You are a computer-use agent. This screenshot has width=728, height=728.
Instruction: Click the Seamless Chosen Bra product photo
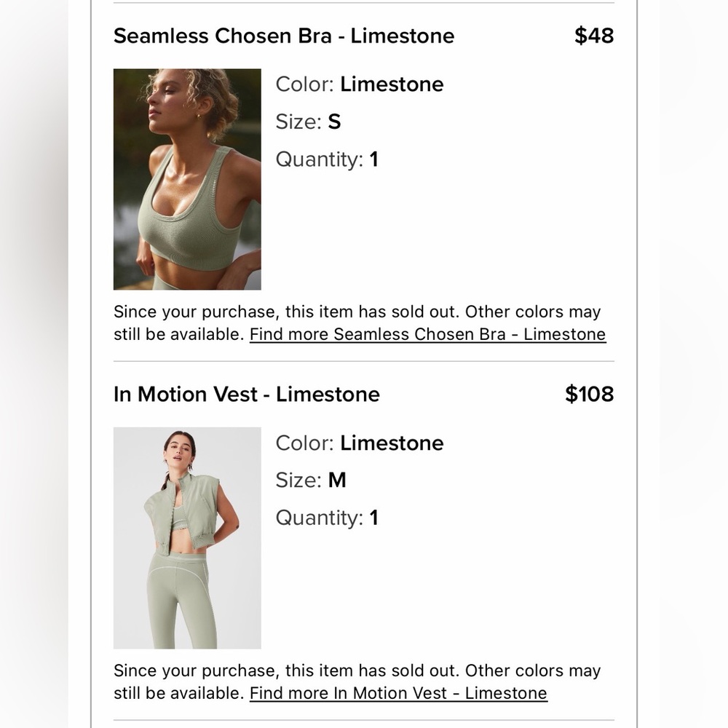[x=187, y=179]
